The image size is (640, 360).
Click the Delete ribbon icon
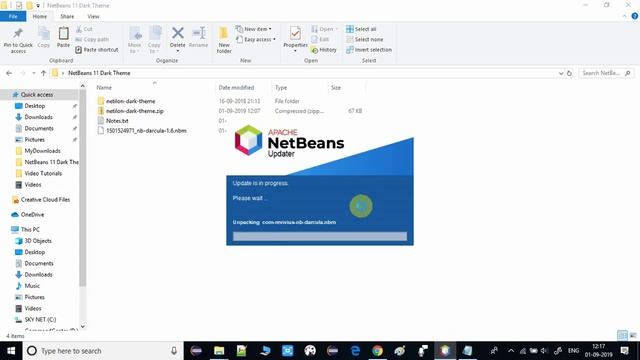pos(178,33)
